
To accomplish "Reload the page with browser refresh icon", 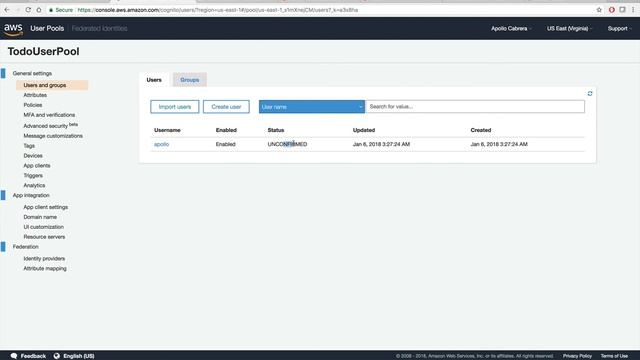I will [x=28, y=9].
